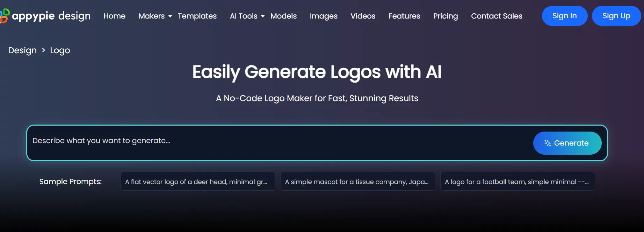Open the Models menu item
The height and width of the screenshot is (232, 644).
point(283,16)
